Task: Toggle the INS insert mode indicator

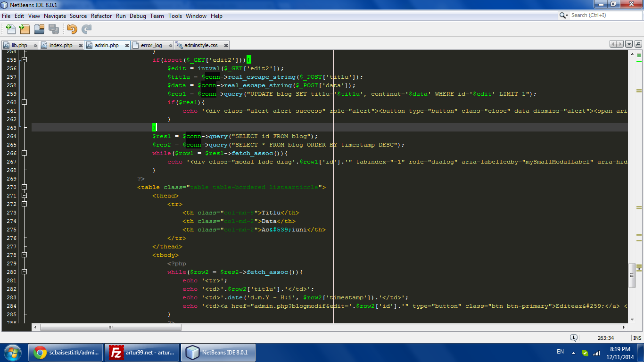Action: point(637,338)
